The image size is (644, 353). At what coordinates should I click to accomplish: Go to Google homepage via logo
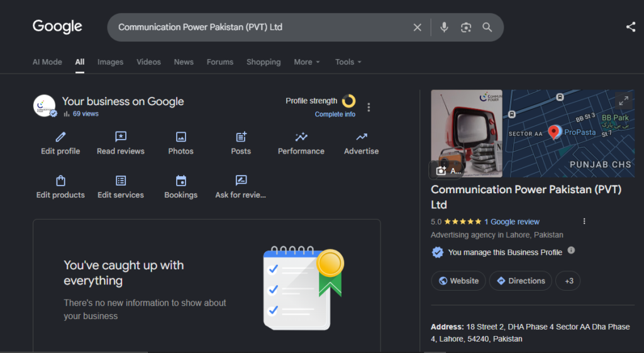tap(57, 26)
